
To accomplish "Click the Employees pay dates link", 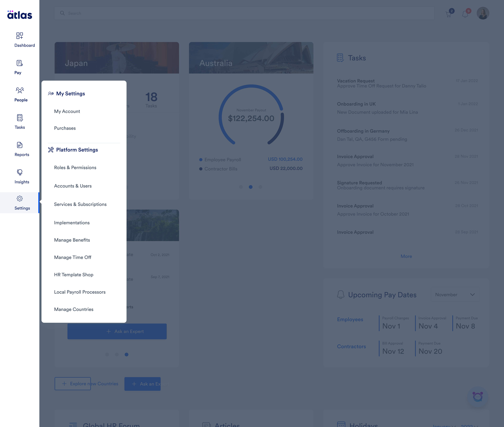I will coord(350,319).
